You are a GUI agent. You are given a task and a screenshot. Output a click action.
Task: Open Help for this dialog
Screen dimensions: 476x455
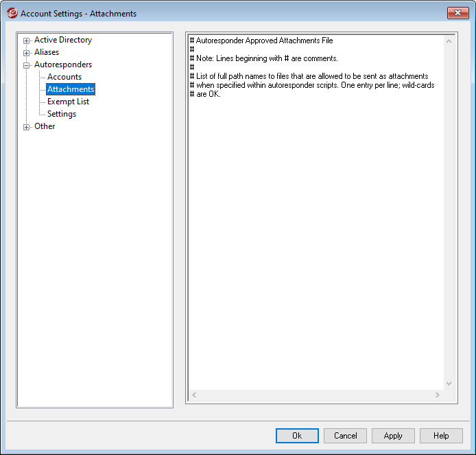tap(441, 436)
